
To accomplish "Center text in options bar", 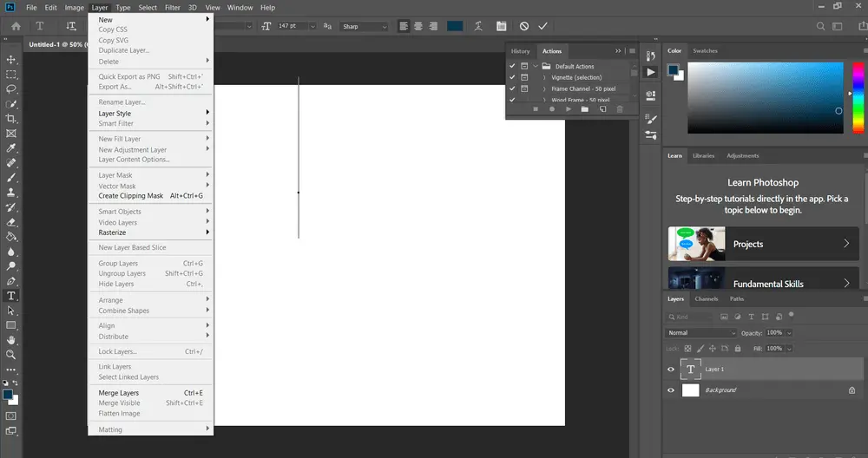I will pyautogui.click(x=418, y=26).
